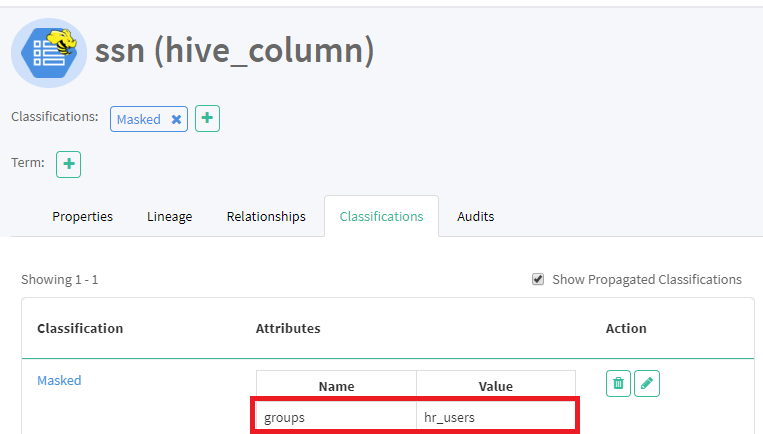Viewport: 763px width, 434px height.
Task: Click the Action column header
Action: pyautogui.click(x=626, y=328)
